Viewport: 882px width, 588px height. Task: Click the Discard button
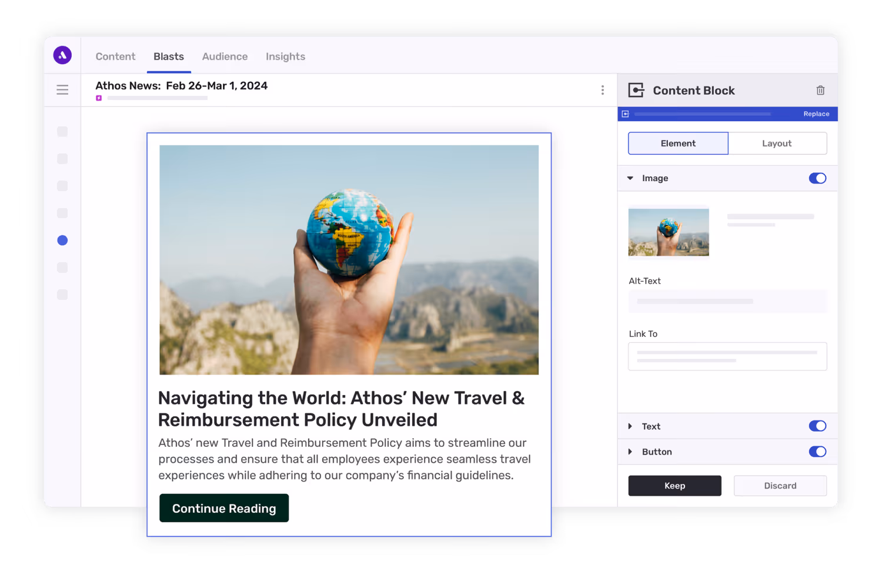click(780, 486)
